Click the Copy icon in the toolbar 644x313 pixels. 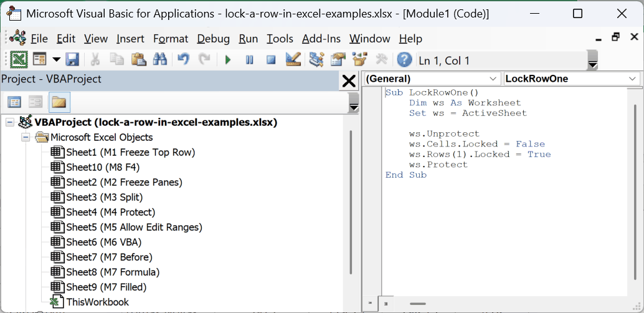coord(117,60)
